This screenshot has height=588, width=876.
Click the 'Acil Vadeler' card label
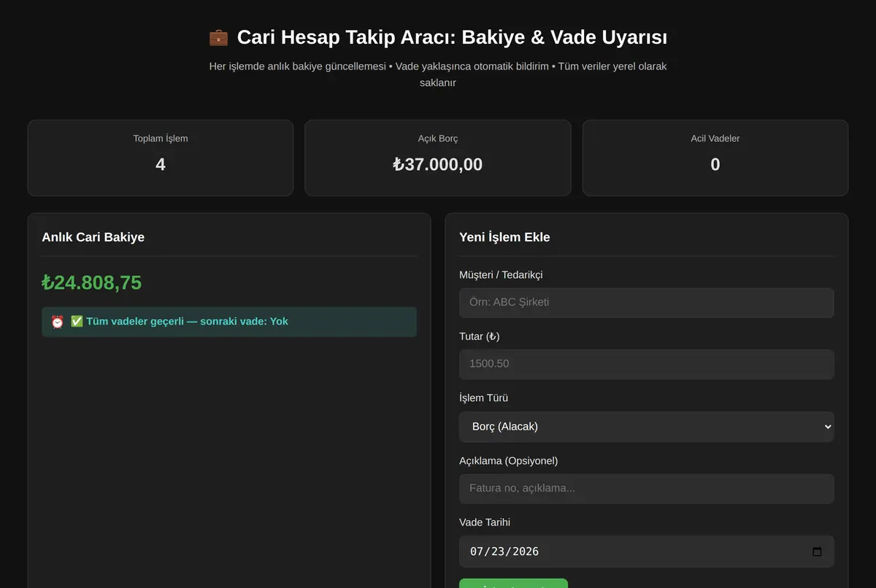click(x=715, y=139)
